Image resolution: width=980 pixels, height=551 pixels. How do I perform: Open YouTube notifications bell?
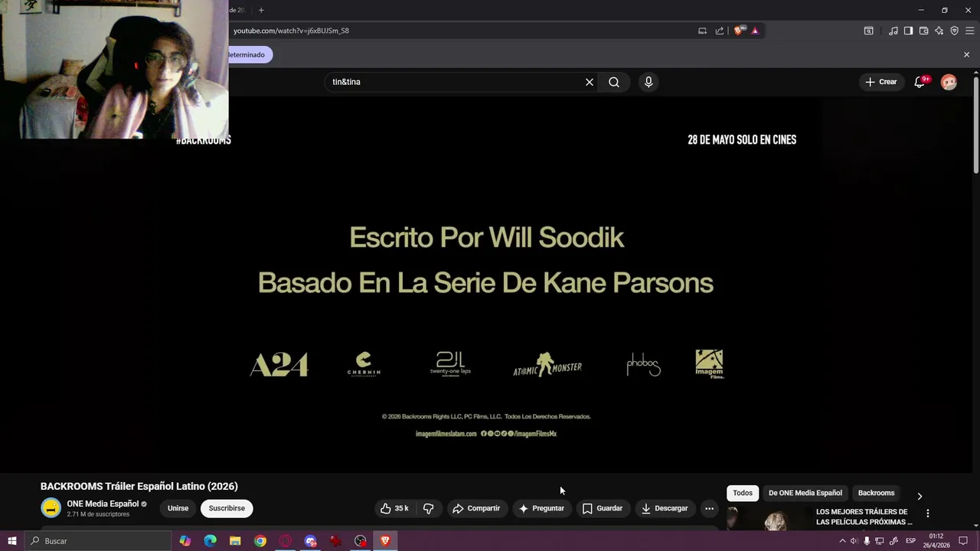pos(920,82)
